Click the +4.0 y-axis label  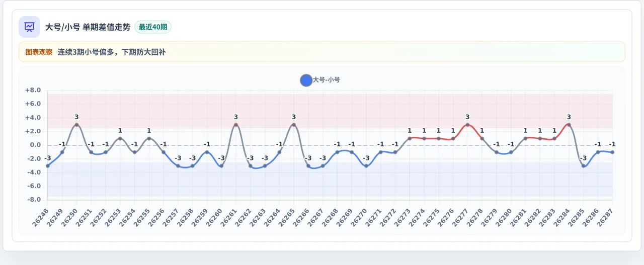(x=33, y=118)
